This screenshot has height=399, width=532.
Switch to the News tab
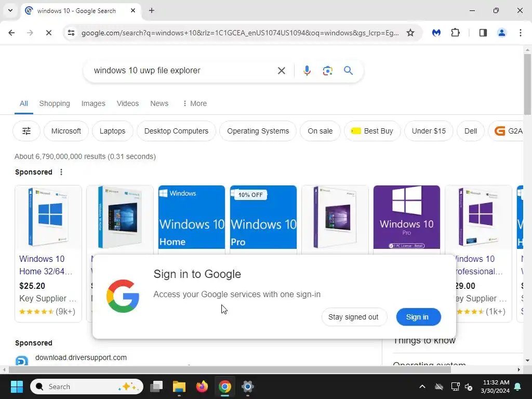(x=159, y=103)
